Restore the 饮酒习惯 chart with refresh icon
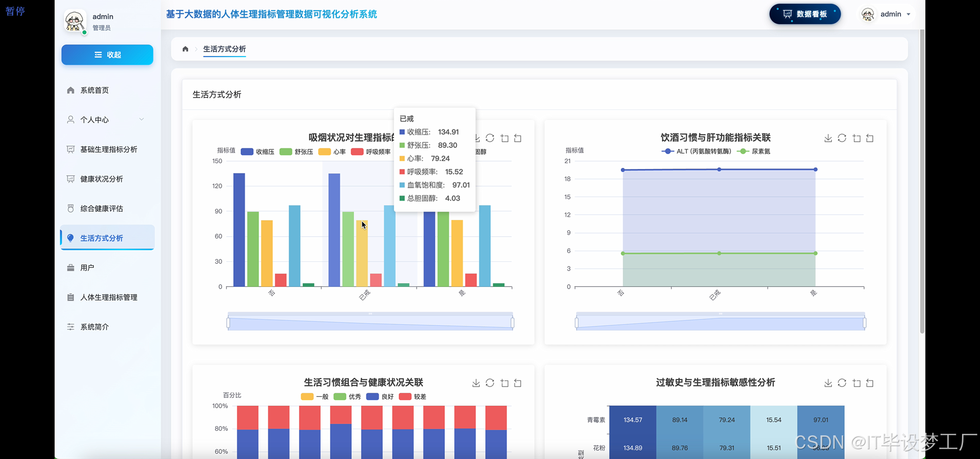 (x=842, y=138)
